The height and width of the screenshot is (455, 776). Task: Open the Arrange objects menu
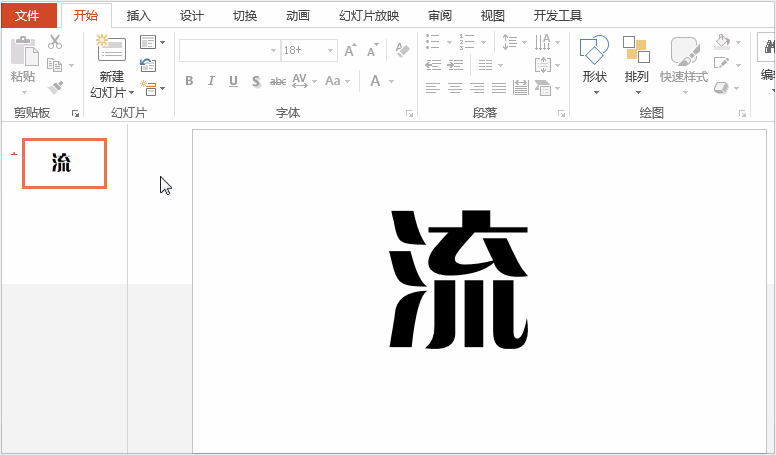(636, 64)
